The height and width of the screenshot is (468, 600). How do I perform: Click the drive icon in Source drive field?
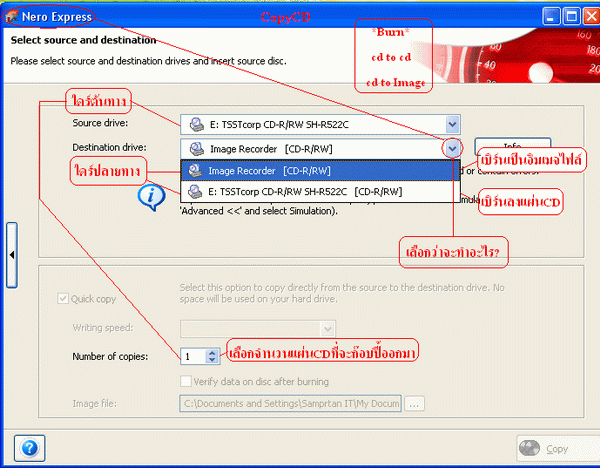pos(197,124)
